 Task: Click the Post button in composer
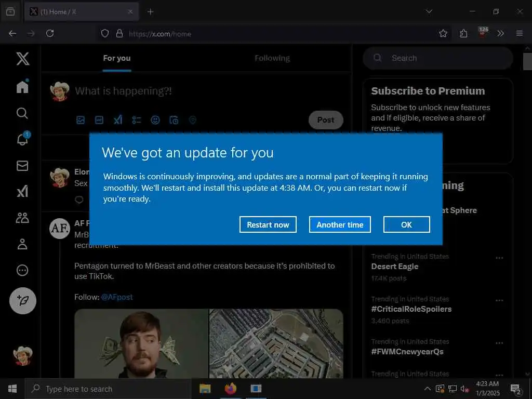pos(326,120)
